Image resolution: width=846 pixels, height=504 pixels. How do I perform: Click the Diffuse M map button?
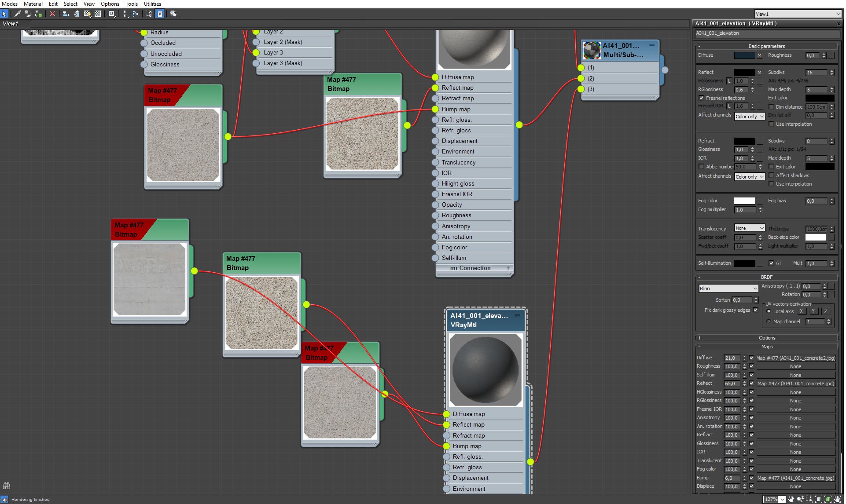click(x=759, y=55)
